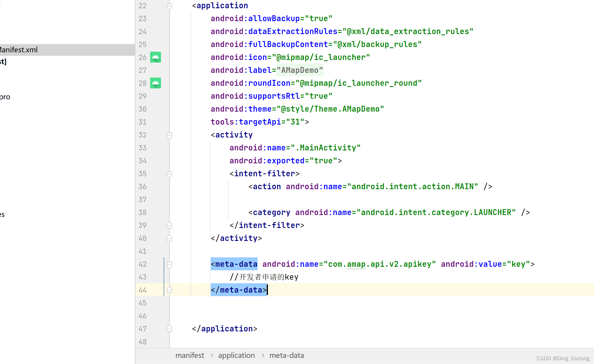Collapse the meta-data fold on line 42
The height and width of the screenshot is (364, 594).
[170, 264]
